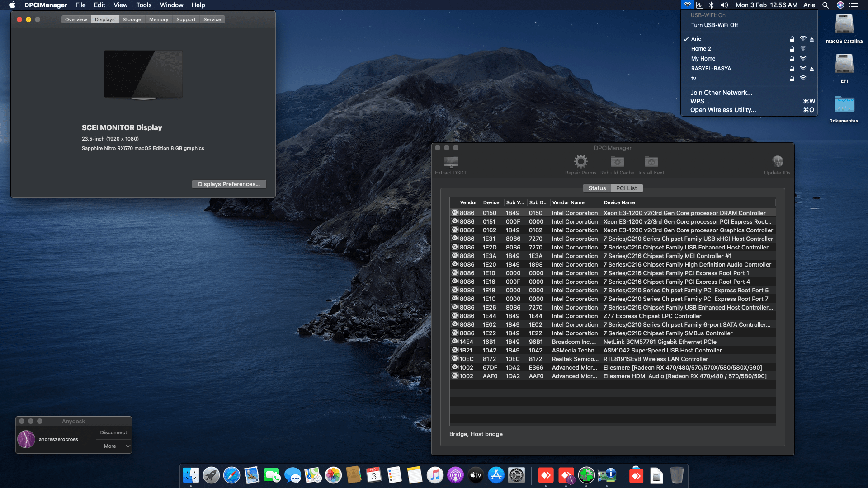The width and height of the screenshot is (868, 488).
Task: Open Safari from the dock
Action: point(231,475)
